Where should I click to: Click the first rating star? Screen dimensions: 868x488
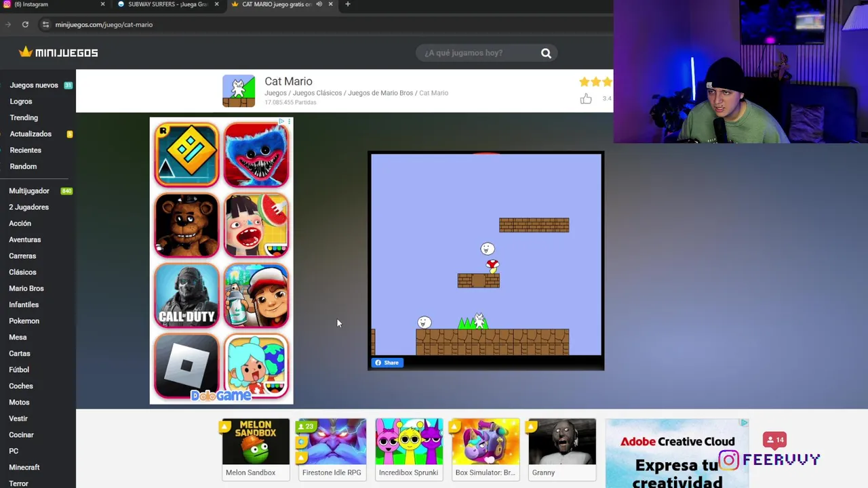pyautogui.click(x=584, y=82)
